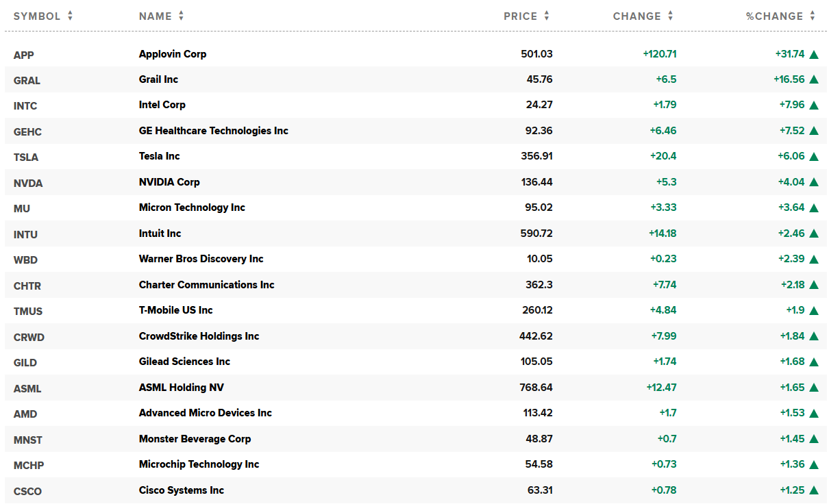Image resolution: width=829 pixels, height=504 pixels.
Task: Select the Tesla Inc company name
Action: 160,156
